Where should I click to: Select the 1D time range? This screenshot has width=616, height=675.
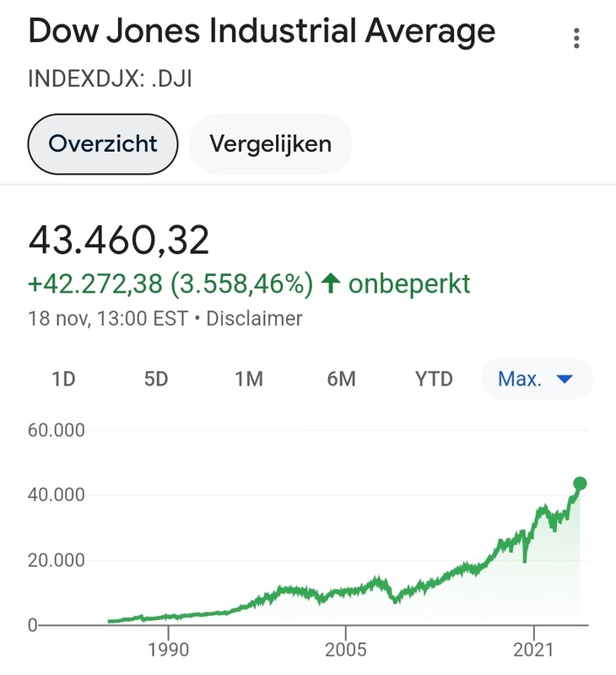[63, 379]
